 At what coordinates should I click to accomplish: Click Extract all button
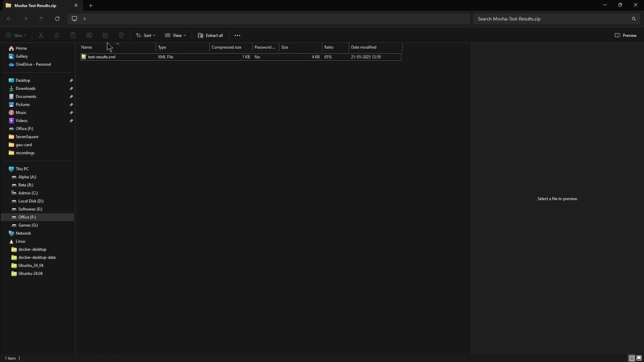(x=211, y=35)
